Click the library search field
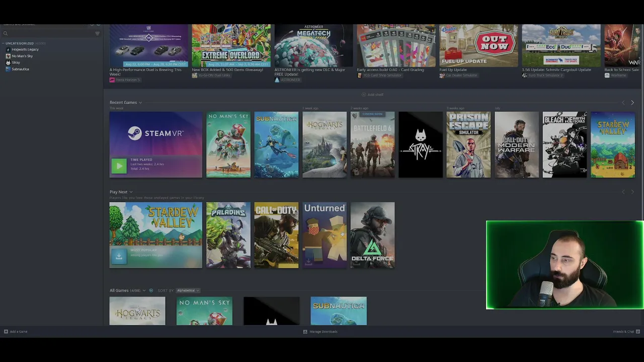This screenshot has width=644, height=362. [x=48, y=34]
